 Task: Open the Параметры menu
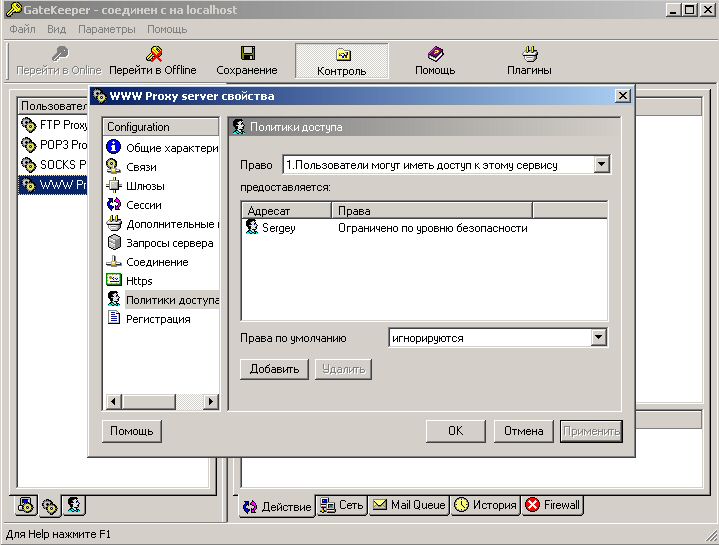pyautogui.click(x=107, y=29)
